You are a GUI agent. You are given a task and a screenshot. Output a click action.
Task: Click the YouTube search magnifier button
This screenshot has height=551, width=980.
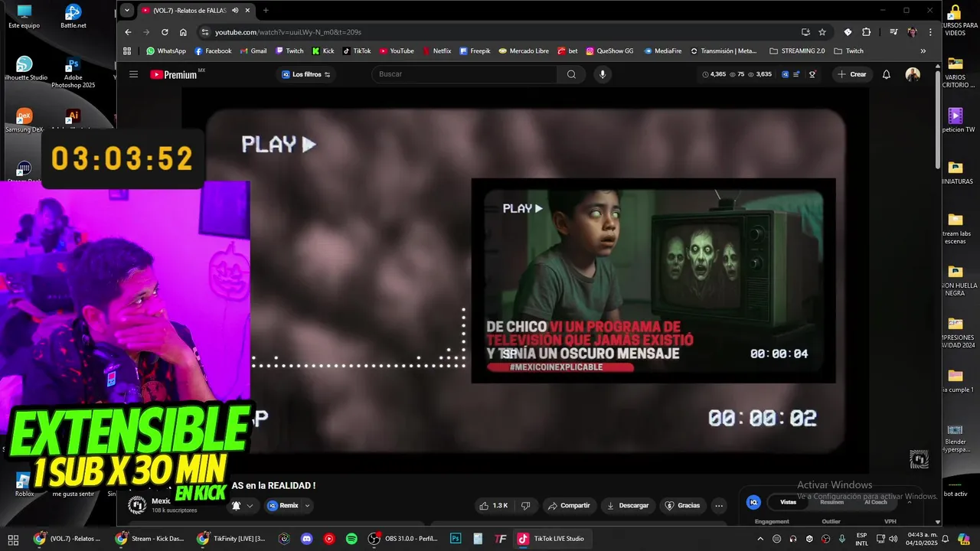pyautogui.click(x=571, y=74)
